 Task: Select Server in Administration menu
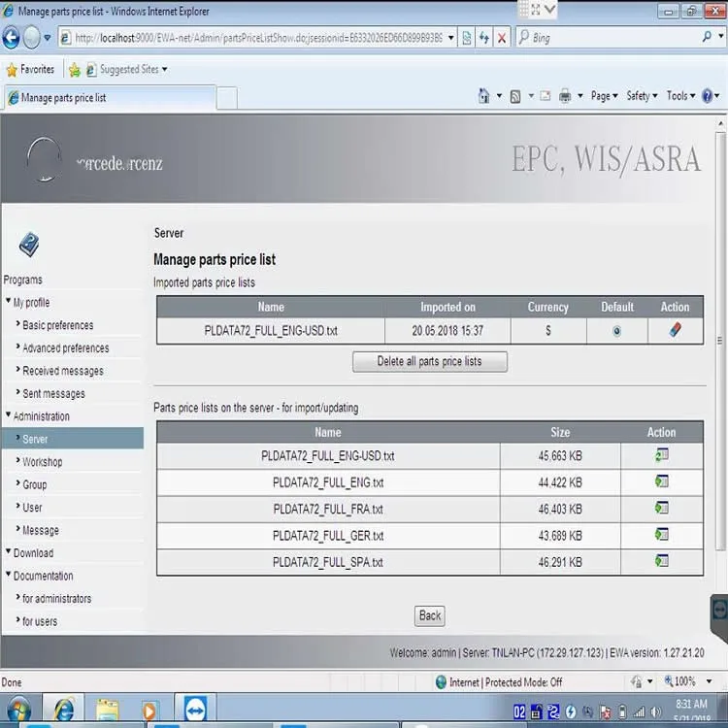coord(73,439)
